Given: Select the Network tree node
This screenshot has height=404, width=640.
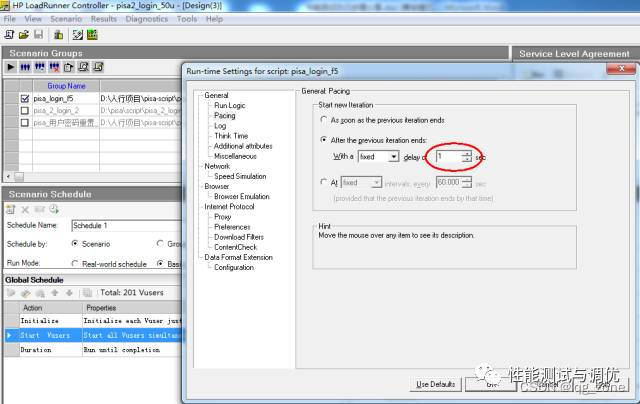Looking at the screenshot, I should pos(217,166).
